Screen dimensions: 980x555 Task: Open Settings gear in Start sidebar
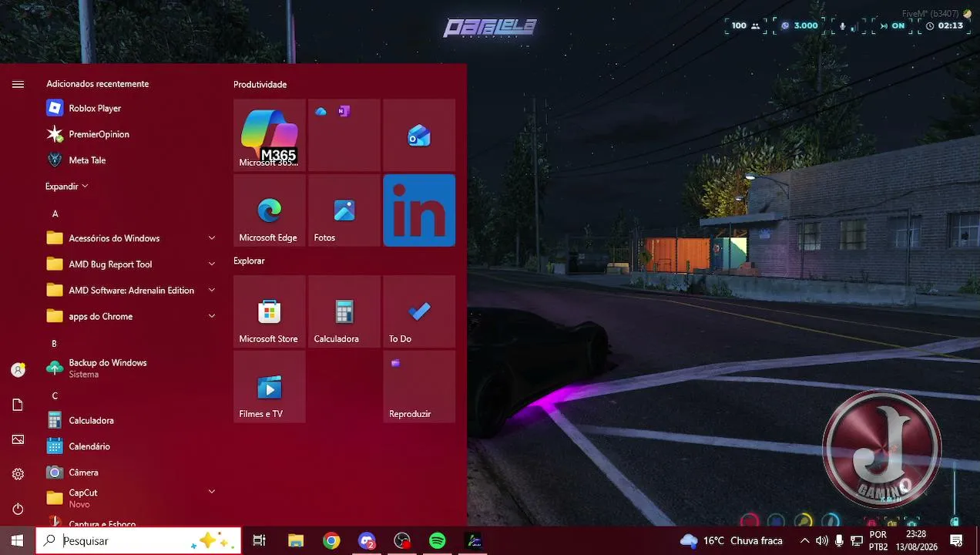click(x=18, y=474)
